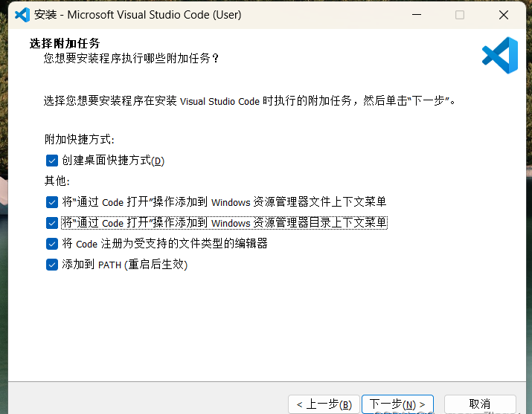Click the 附加快捷方式: label

click(x=80, y=139)
